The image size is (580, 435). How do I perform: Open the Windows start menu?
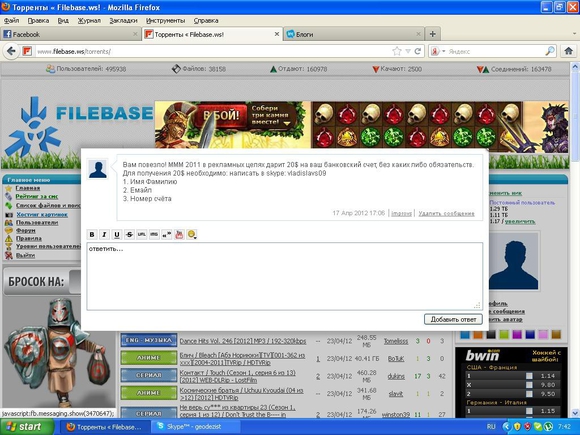pos(27,426)
